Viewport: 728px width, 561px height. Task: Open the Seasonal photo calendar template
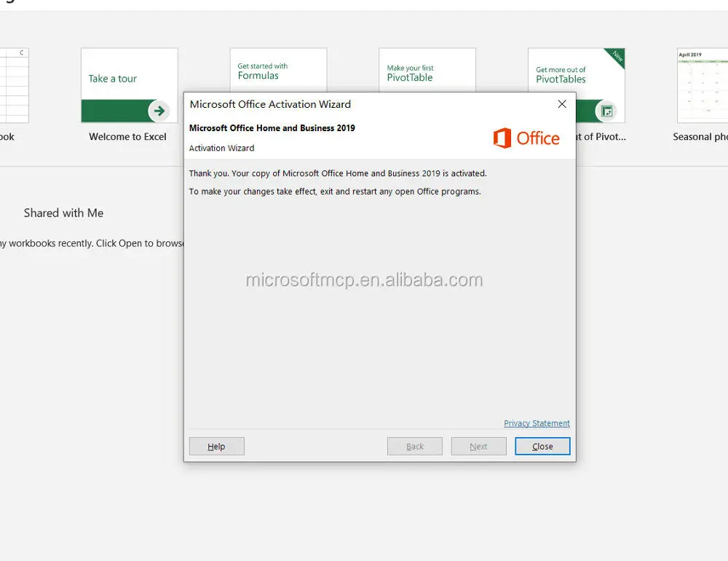tap(703, 85)
